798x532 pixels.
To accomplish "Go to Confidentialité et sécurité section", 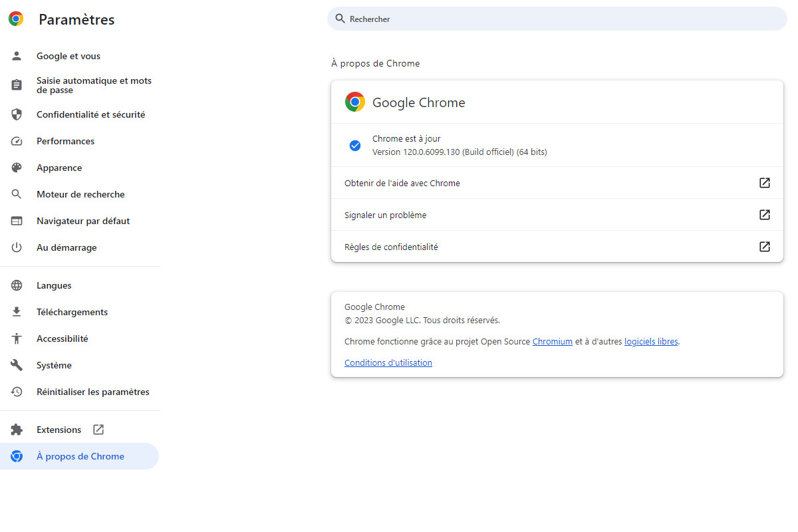I will pyautogui.click(x=80, y=114).
